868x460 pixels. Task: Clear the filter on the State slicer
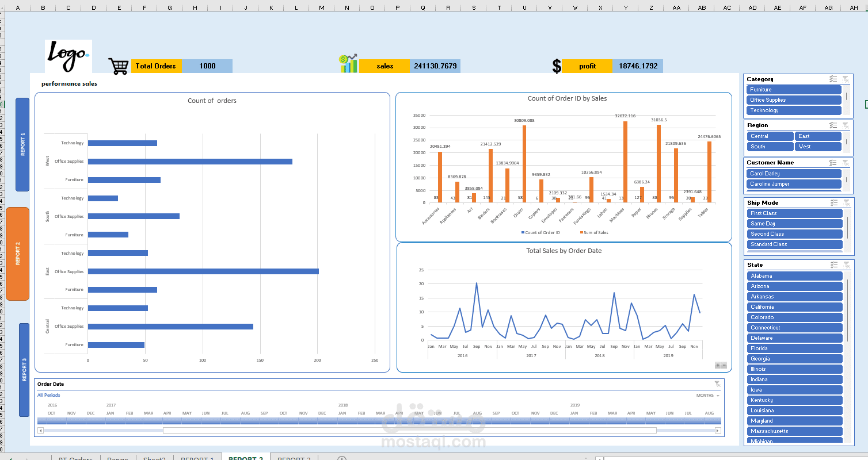tap(846, 264)
